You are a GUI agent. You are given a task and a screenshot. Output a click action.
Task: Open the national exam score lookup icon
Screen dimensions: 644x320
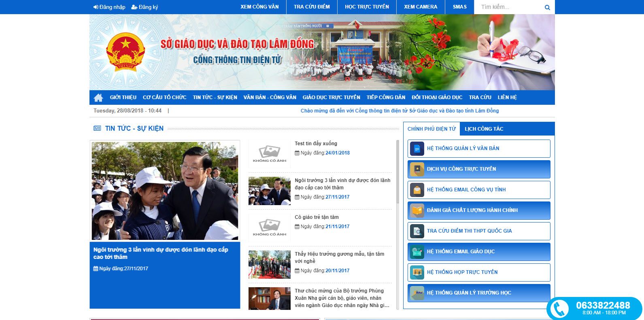point(417,231)
